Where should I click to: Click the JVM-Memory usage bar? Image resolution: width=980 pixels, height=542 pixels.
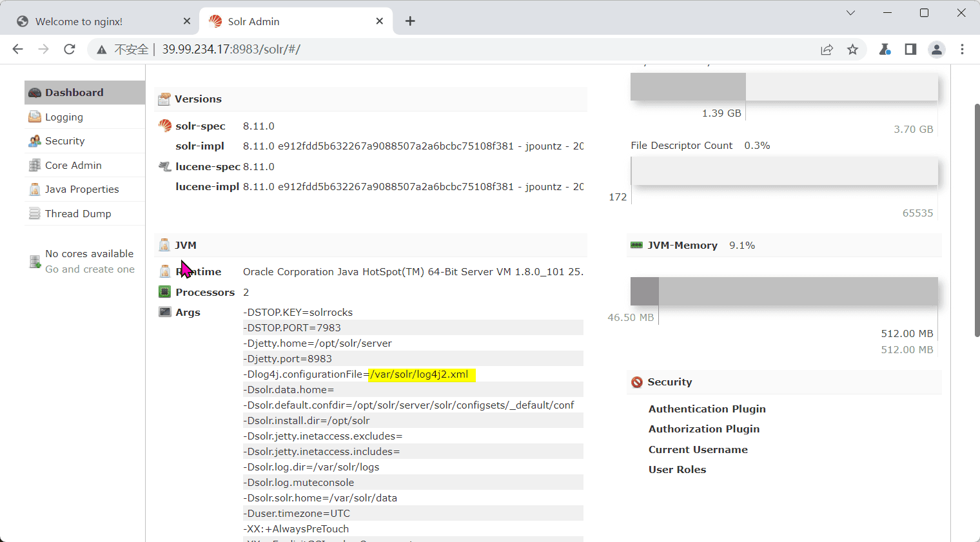point(784,291)
